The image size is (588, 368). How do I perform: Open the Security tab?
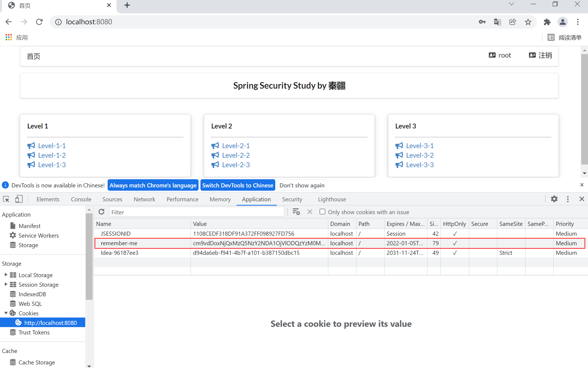pos(292,199)
